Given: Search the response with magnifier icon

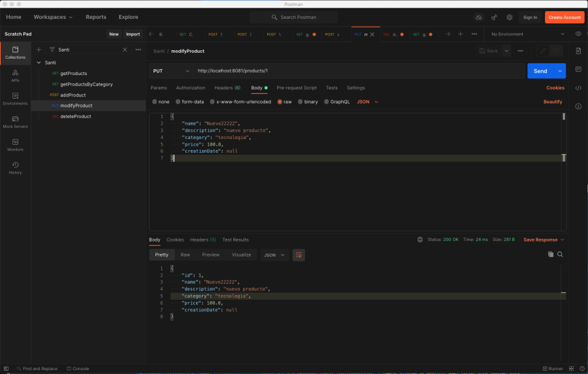Looking at the screenshot, I should coord(560,255).
